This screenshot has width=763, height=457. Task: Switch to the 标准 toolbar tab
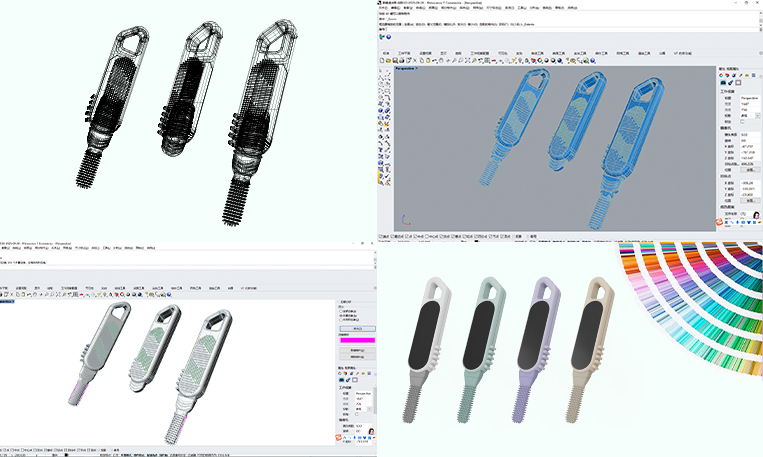(385, 53)
